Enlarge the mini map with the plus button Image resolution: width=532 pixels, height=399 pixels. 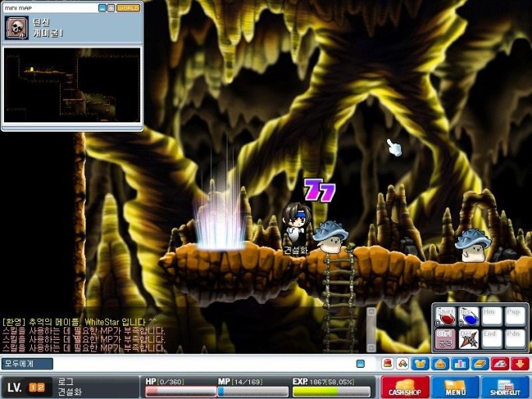click(111, 8)
